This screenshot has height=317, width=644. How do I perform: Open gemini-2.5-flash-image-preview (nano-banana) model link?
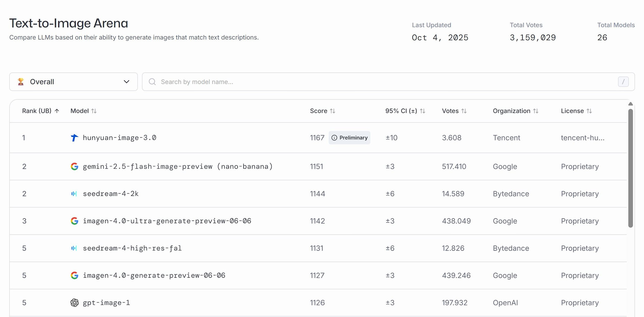coord(178,167)
